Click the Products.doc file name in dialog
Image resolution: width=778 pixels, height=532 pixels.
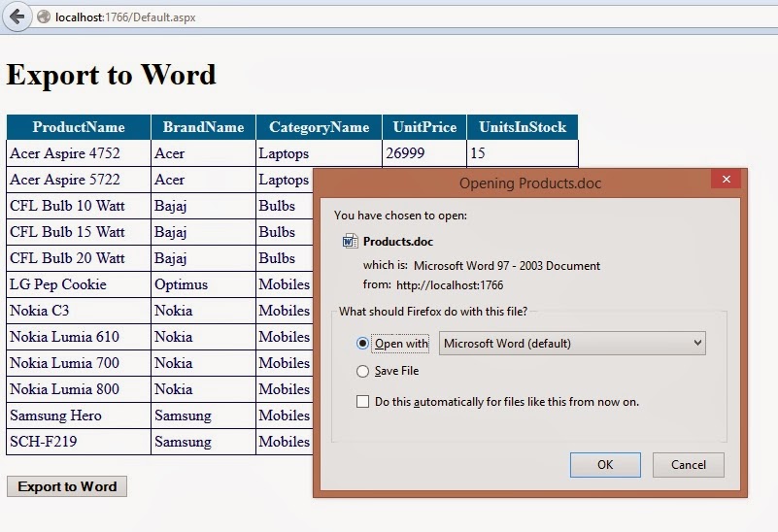[398, 242]
